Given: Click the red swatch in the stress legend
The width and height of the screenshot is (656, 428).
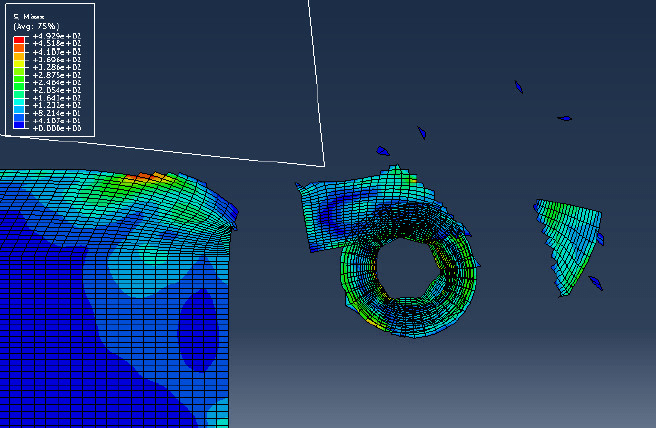Looking at the screenshot, I should pyautogui.click(x=20, y=40).
